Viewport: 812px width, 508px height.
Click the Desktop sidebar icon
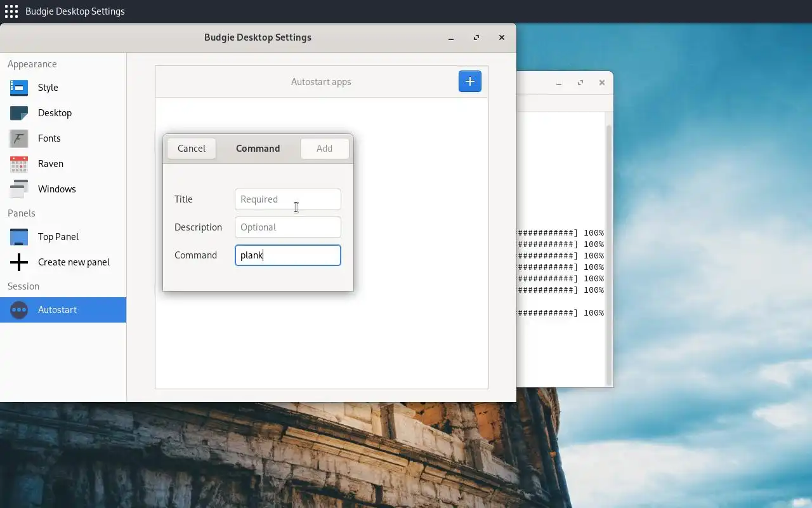pyautogui.click(x=19, y=113)
